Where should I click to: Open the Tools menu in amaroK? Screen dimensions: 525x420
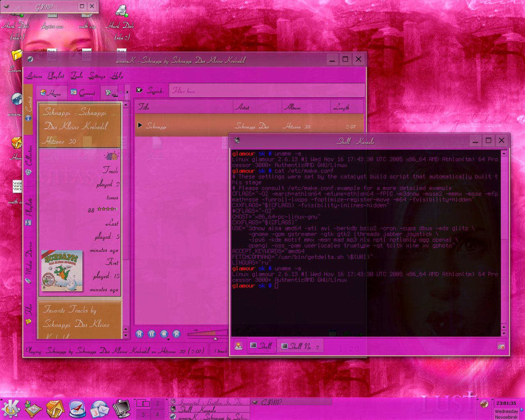[77, 76]
